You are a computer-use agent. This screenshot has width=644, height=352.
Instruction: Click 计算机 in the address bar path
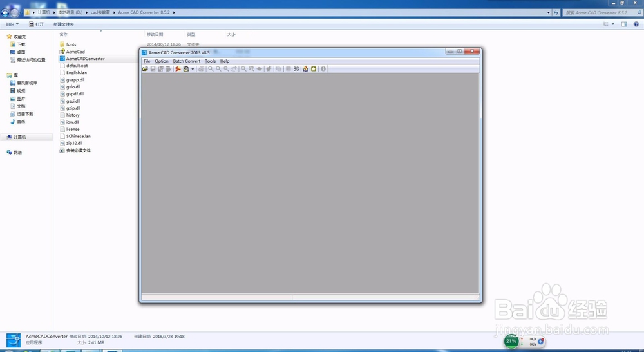(44, 12)
